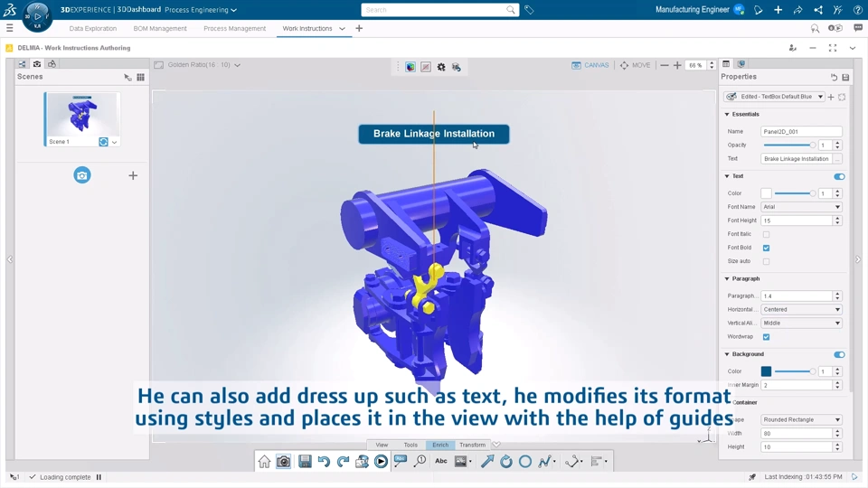
Task: Collapse the Essentials section
Action: click(x=727, y=115)
